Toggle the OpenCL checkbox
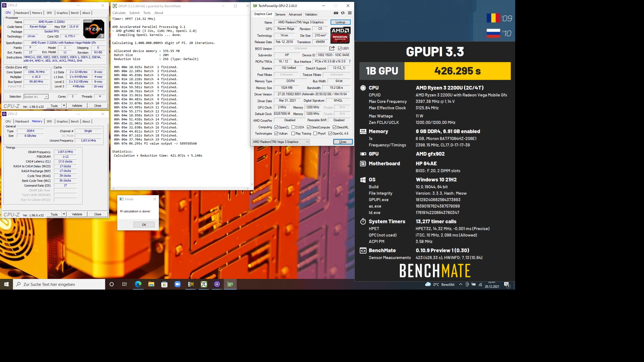The image size is (644, 362). click(x=276, y=127)
